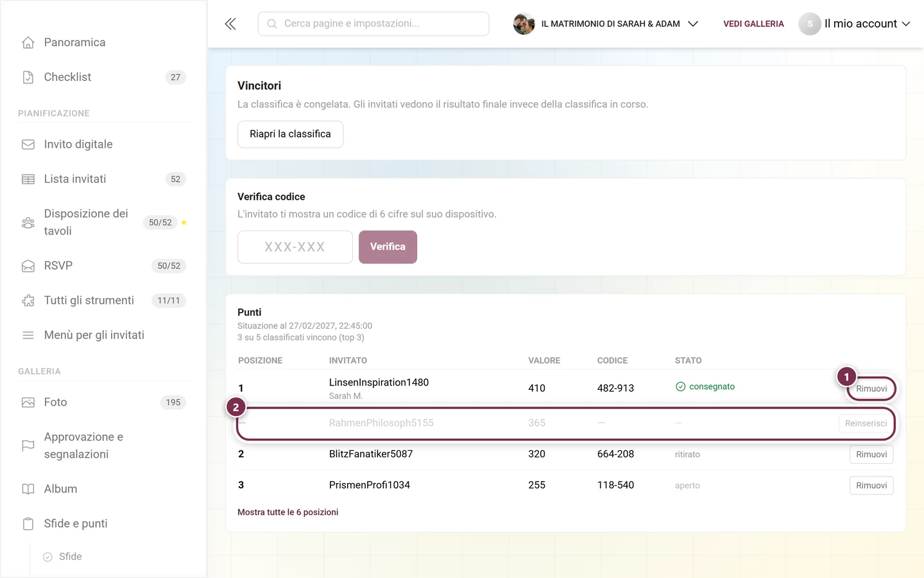924x578 pixels.
Task: Click the Sfide checkmark circle icon
Action: (47, 557)
